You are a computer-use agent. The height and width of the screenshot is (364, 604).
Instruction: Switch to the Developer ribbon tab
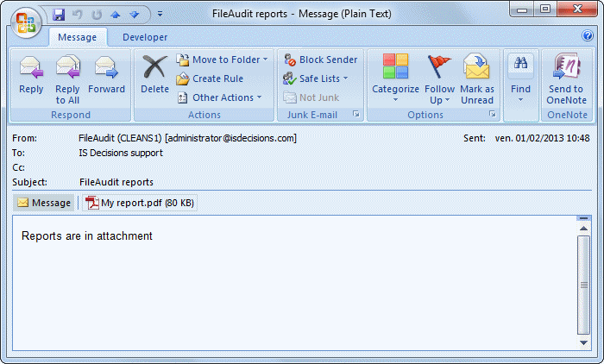(145, 37)
